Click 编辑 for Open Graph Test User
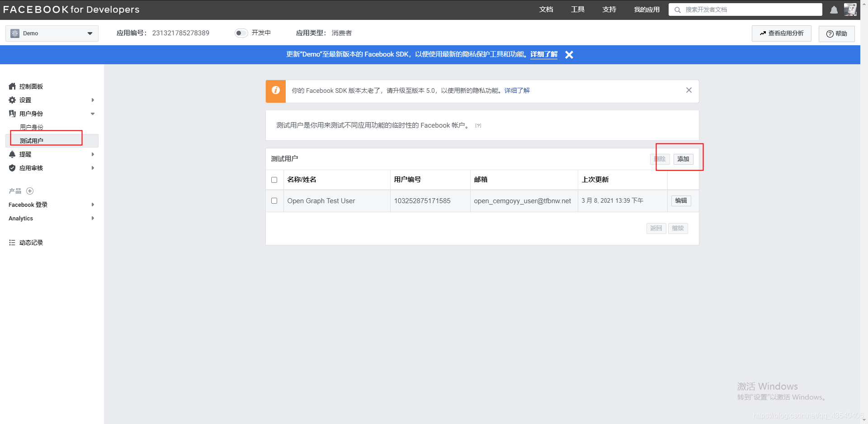This screenshot has width=868, height=424. point(681,200)
